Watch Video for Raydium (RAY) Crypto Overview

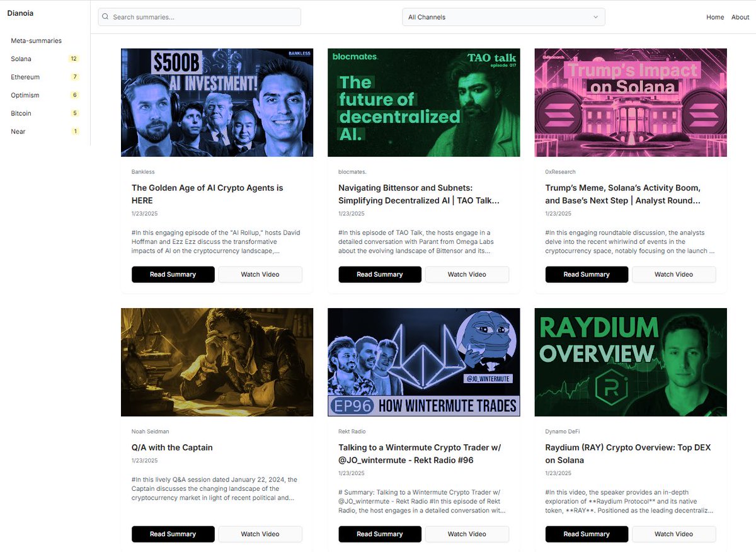[674, 534]
